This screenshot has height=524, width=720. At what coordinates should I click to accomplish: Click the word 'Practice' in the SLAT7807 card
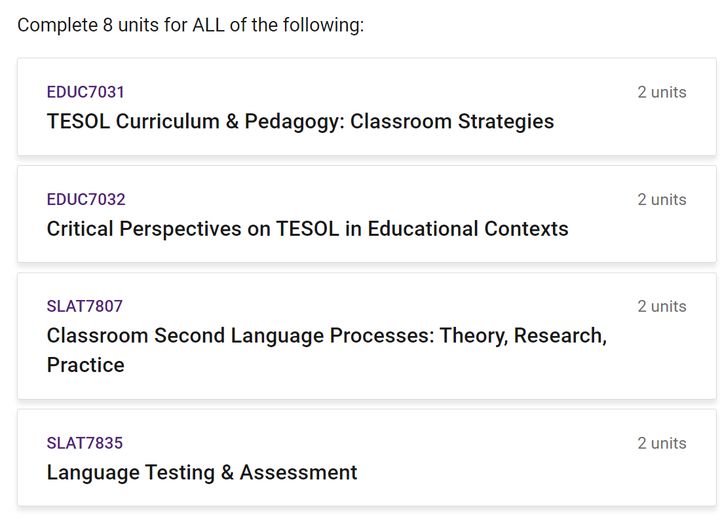click(x=85, y=365)
